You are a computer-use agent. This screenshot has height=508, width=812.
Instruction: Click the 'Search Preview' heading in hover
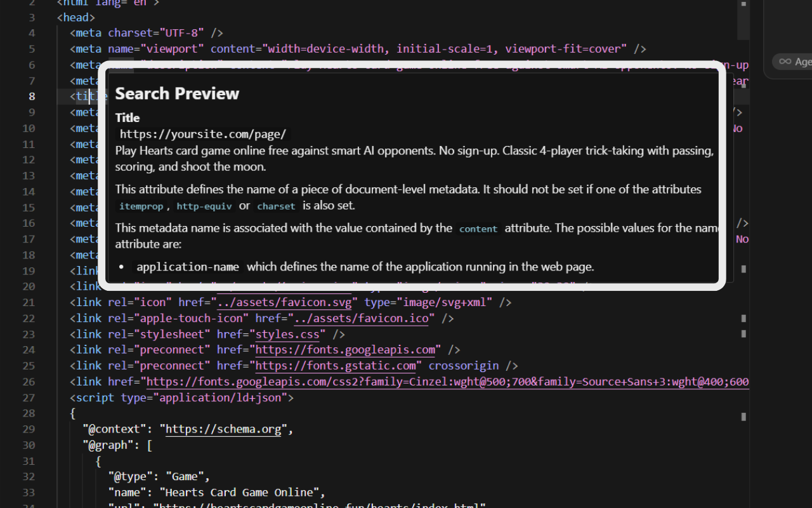coord(177,93)
